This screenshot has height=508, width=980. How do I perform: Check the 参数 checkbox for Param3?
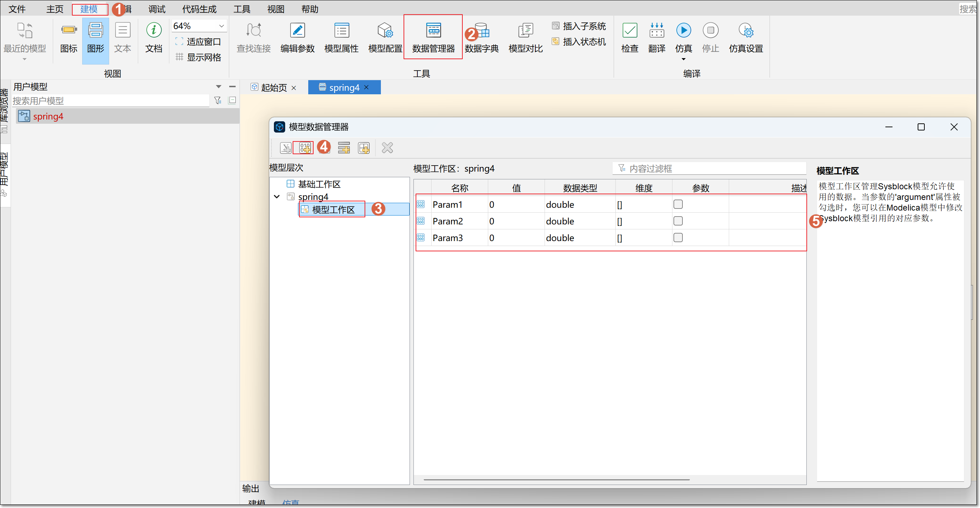678,238
